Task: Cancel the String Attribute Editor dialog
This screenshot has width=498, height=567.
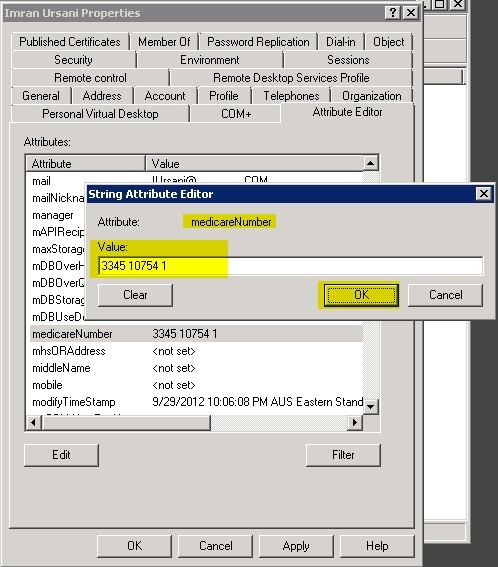Action: point(446,295)
